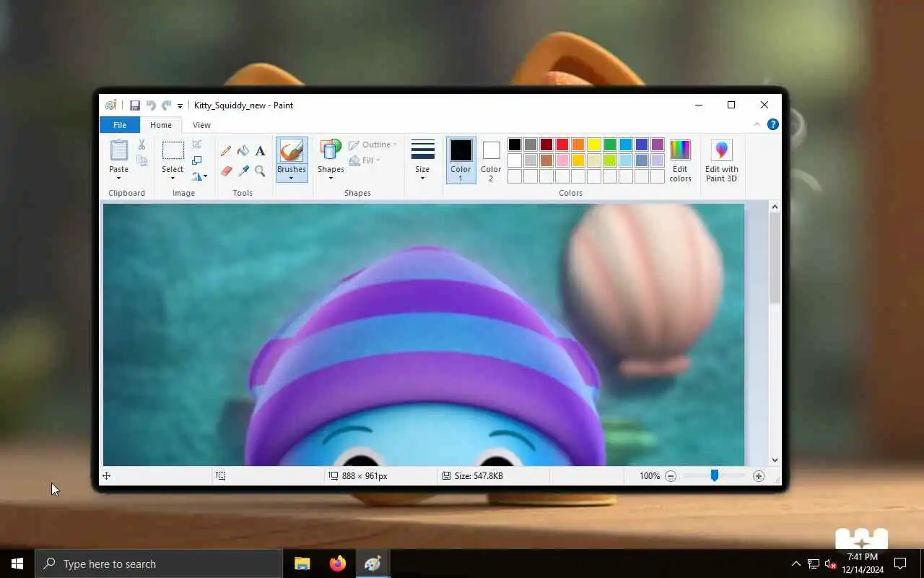Click the Cut scissors icon
The height and width of the screenshot is (578, 924).
tap(142, 144)
